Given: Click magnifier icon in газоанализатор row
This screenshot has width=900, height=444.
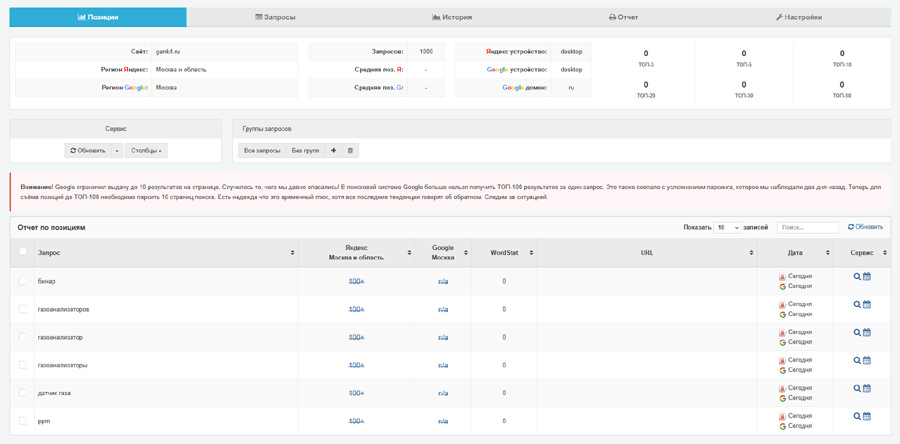Looking at the screenshot, I should (x=857, y=332).
